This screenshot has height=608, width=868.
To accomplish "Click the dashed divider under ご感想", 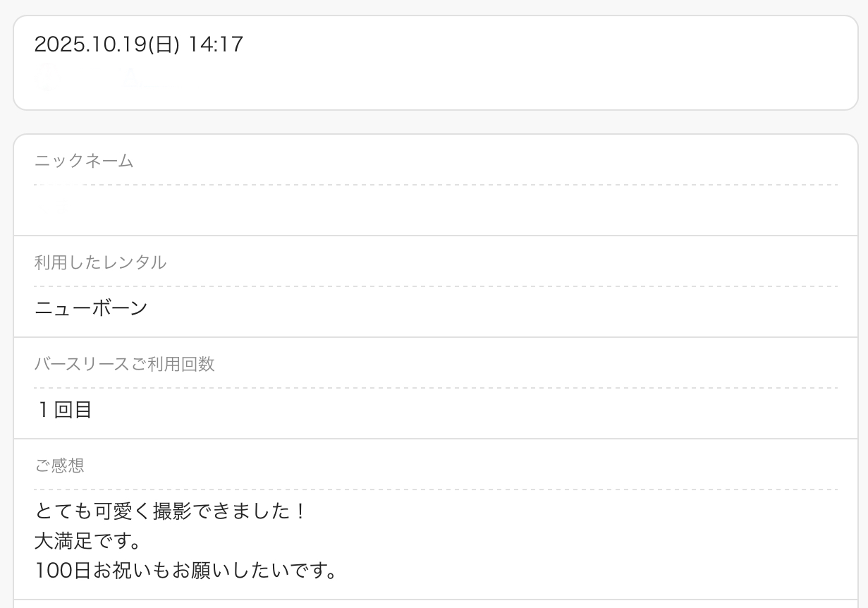I will click(435, 490).
